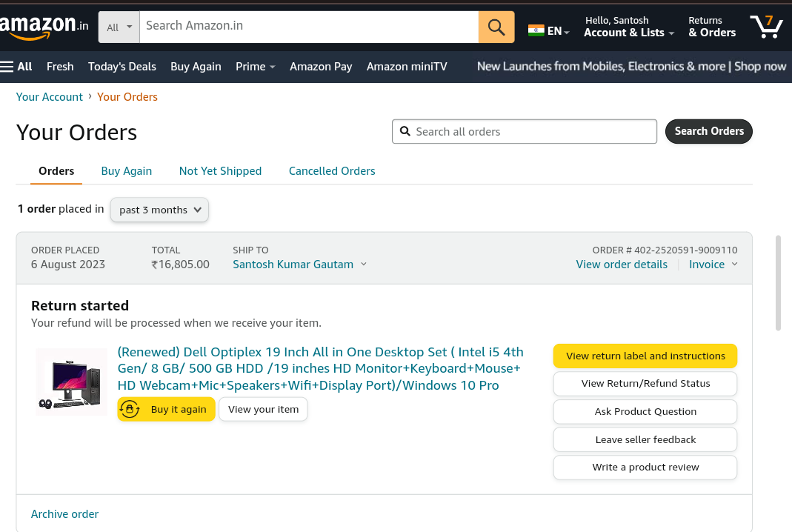This screenshot has height=532, width=792.
Task: Open the search category All dropdown
Action: point(119,27)
